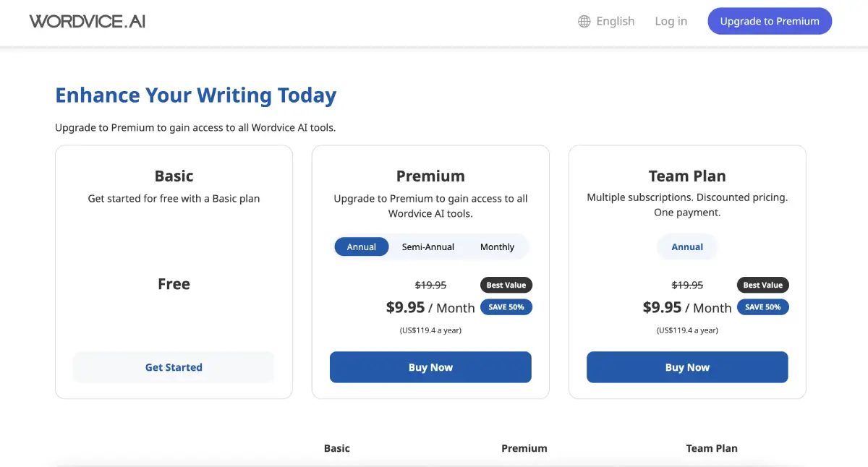Select Annual option under Team Plan

pos(687,247)
